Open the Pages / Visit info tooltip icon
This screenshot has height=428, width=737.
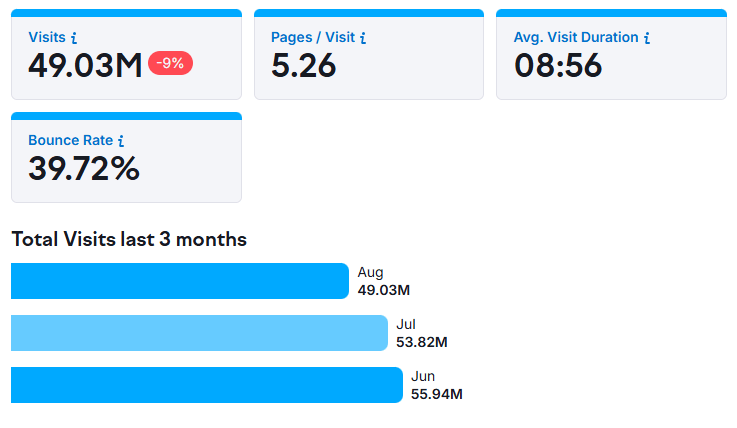(x=363, y=38)
